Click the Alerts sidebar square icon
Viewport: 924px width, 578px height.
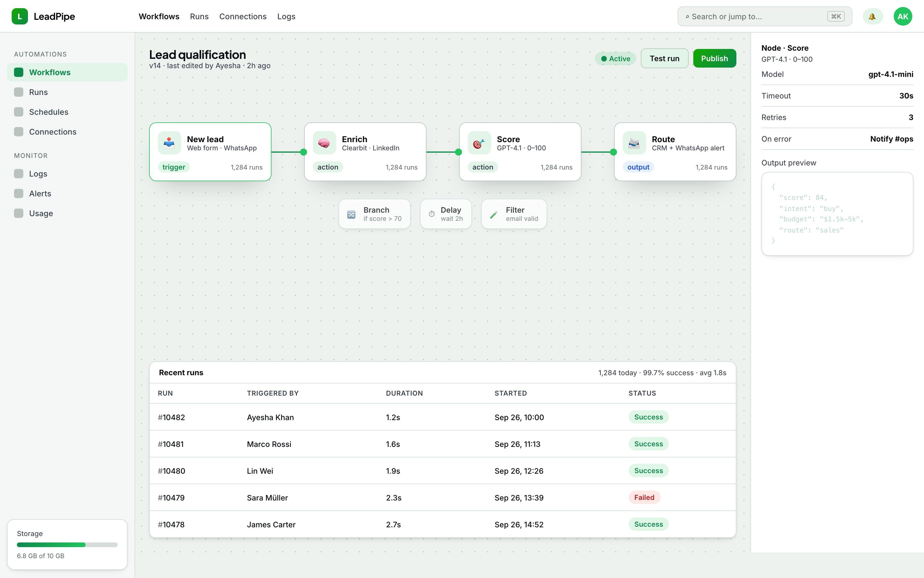pyautogui.click(x=19, y=193)
